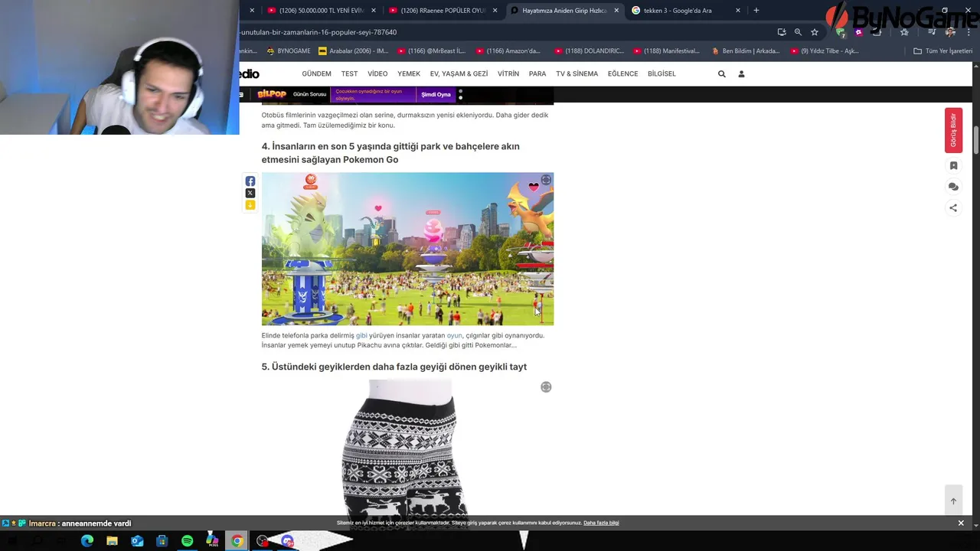Open comments with sidebar speech bubble icon
The height and width of the screenshot is (551, 980).
953,187
